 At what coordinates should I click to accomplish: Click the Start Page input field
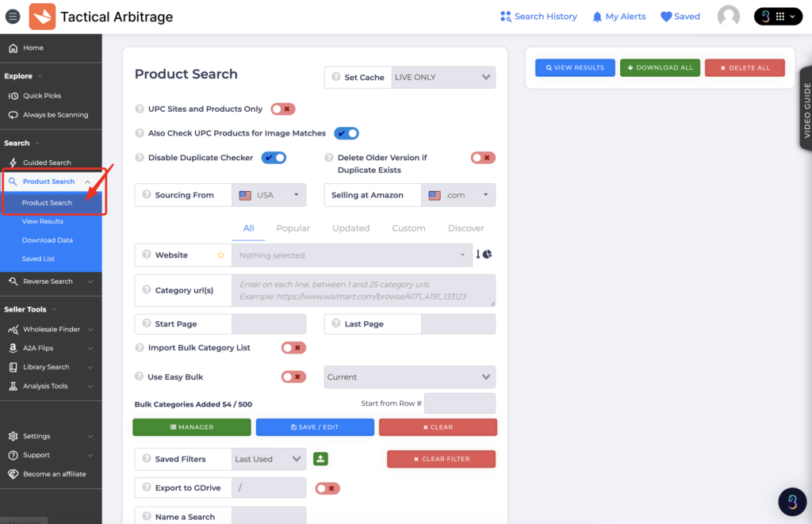click(x=269, y=324)
